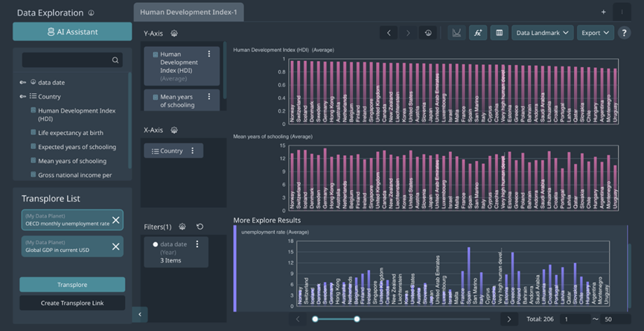Click the search magnifier icon
The height and width of the screenshot is (331, 644).
[115, 60]
